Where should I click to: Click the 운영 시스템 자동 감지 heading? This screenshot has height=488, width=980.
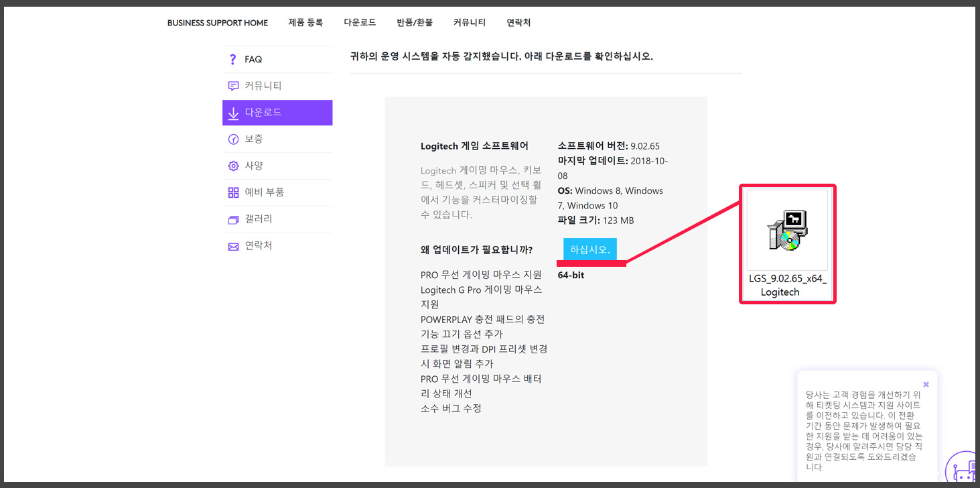click(502, 56)
